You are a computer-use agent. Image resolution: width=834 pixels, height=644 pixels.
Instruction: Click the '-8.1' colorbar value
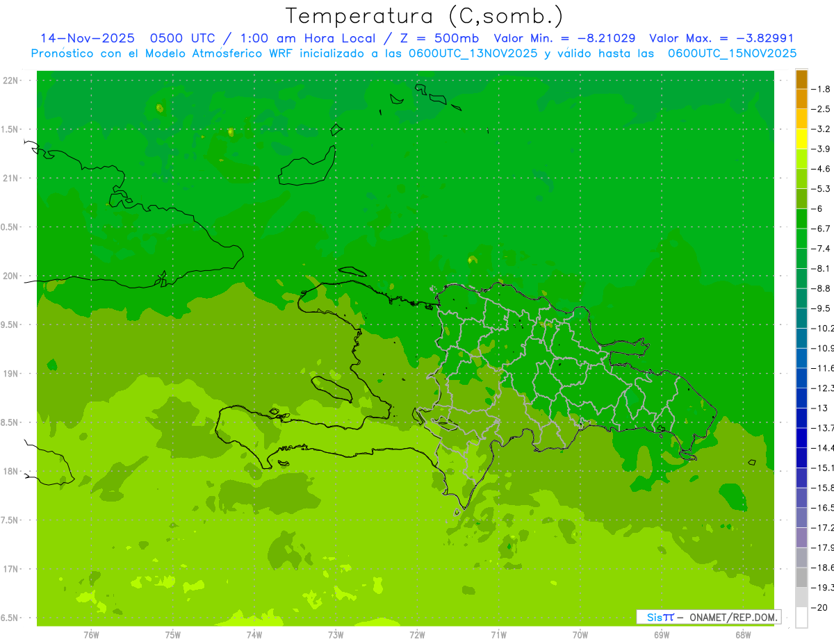[x=822, y=268]
